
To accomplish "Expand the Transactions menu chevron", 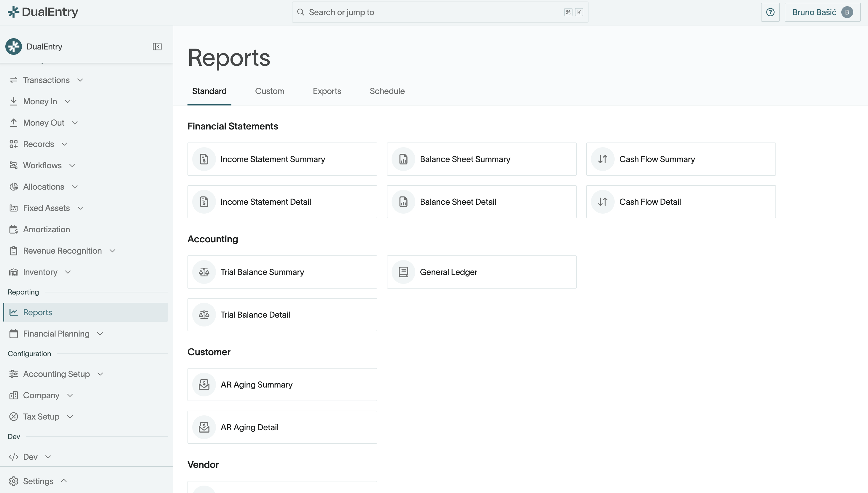I will pos(80,80).
